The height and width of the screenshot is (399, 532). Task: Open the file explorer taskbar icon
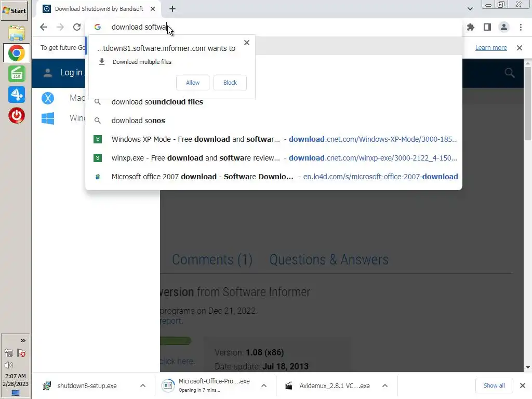pos(16,33)
